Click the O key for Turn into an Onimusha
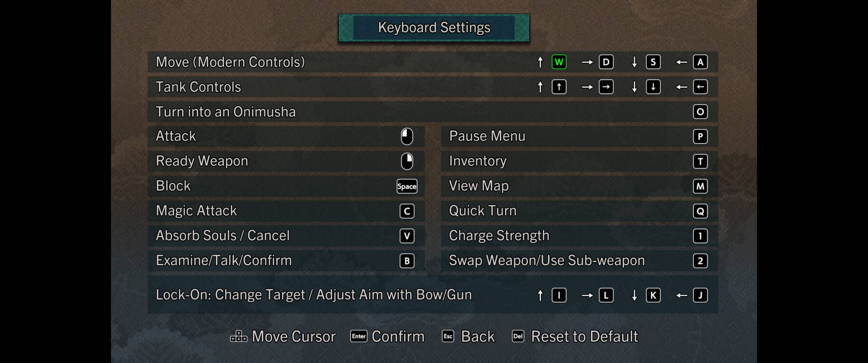The height and width of the screenshot is (363, 868). click(x=700, y=112)
